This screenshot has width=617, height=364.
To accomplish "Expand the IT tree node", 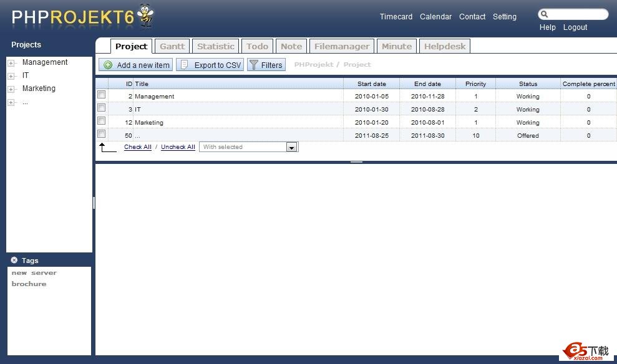I will pos(11,76).
